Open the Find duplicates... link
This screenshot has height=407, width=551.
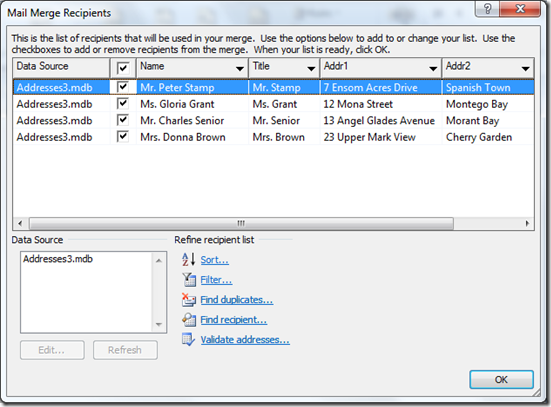click(236, 300)
